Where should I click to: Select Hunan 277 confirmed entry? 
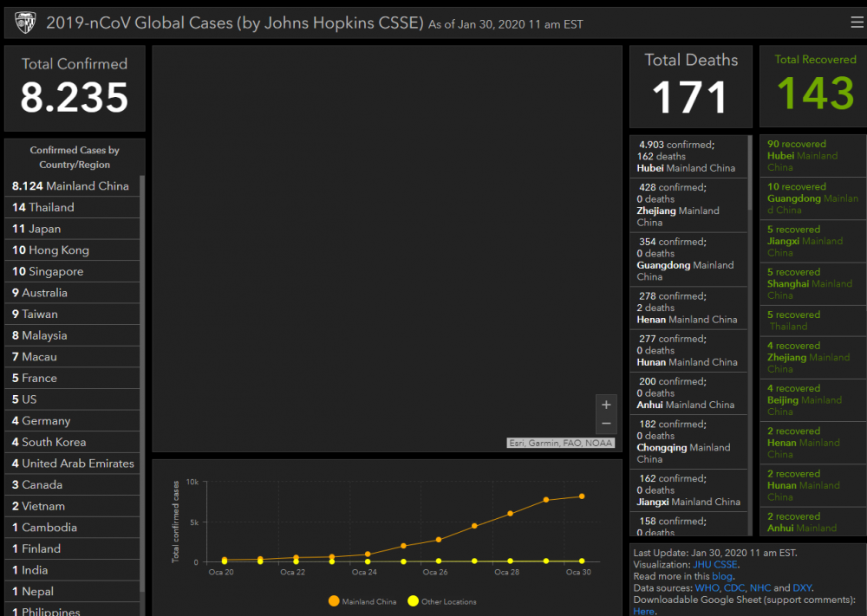click(688, 350)
